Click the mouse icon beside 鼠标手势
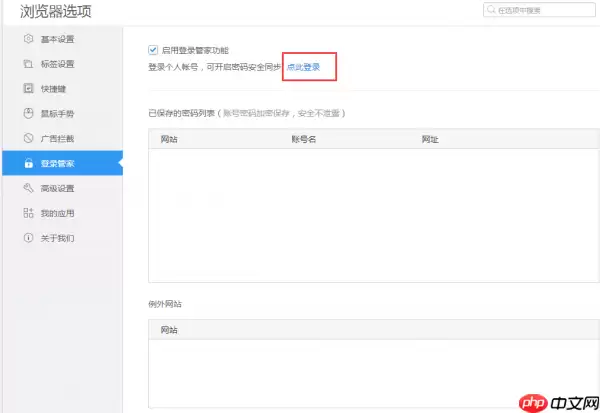Screen dimensions: 600x413 click(x=28, y=113)
